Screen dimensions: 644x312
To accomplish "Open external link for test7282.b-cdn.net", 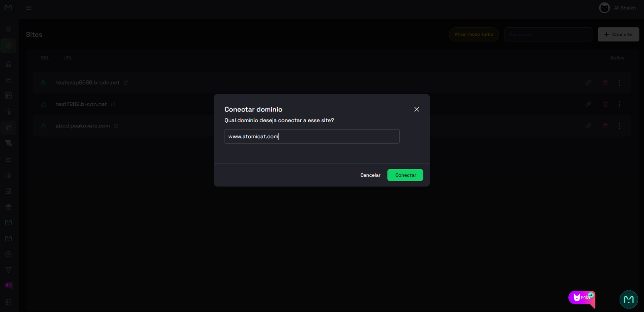I will (x=113, y=104).
